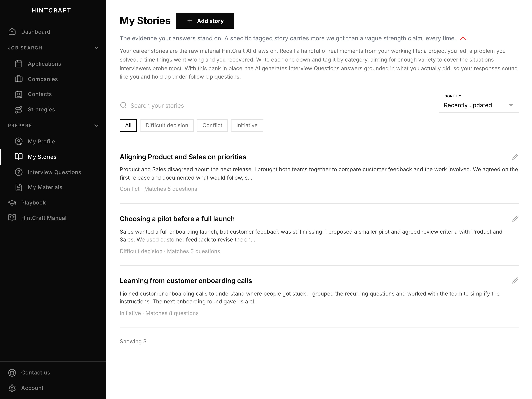Click the Difficult decision · Matches 3 questions text

pyautogui.click(x=170, y=251)
